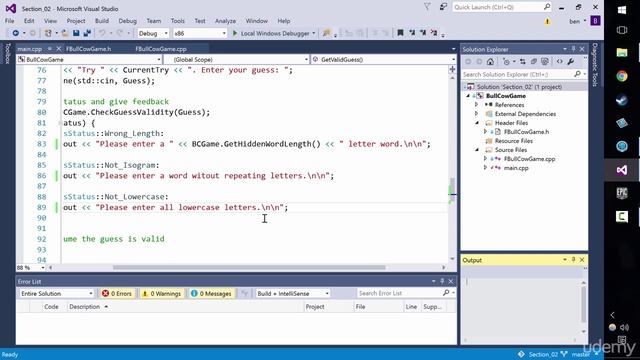Image resolution: width=640 pixels, height=360 pixels.
Task: Open Chrome from the taskbar
Action: (x=622, y=76)
